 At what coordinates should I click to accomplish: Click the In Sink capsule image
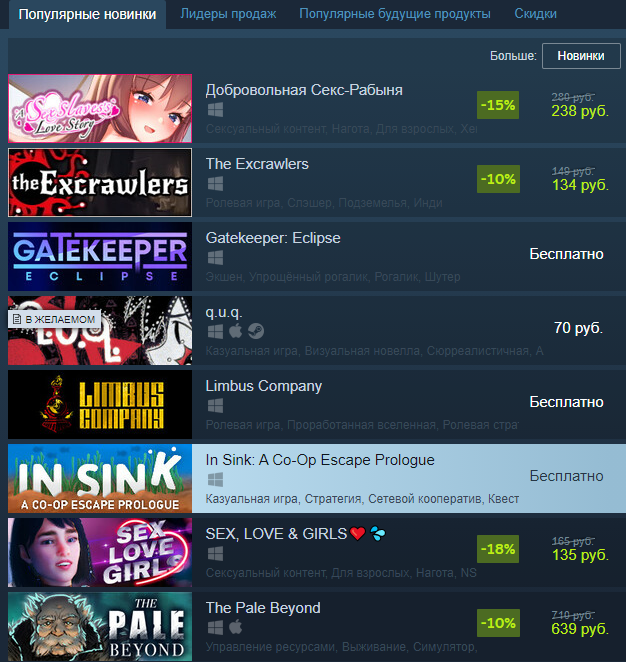[x=100, y=478]
